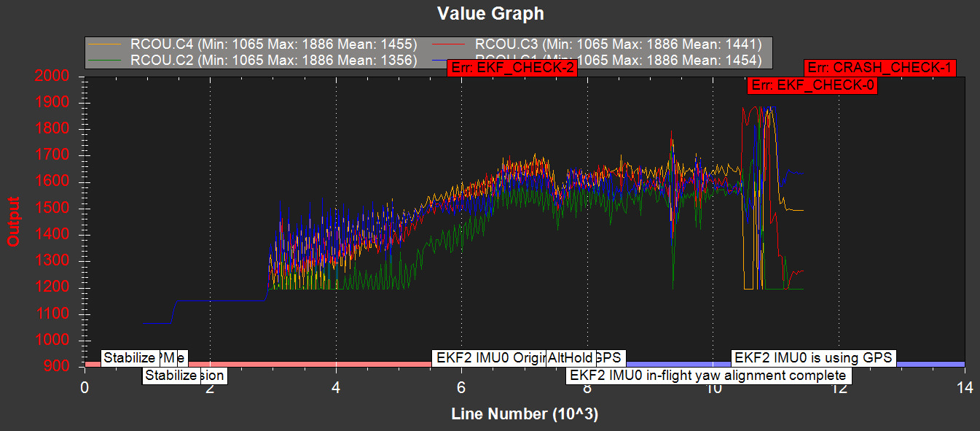Click the 14 tick on the x-axis
The image size is (980, 431).
point(965,387)
